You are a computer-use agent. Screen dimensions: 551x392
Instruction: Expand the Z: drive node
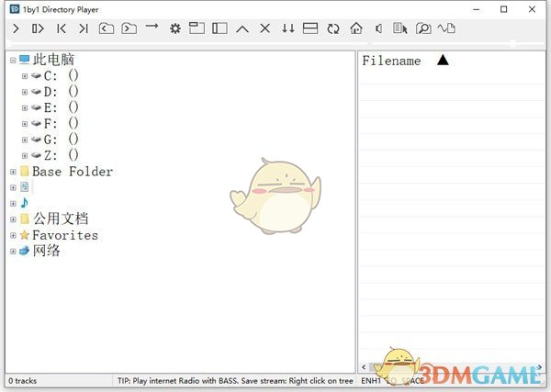(x=25, y=155)
